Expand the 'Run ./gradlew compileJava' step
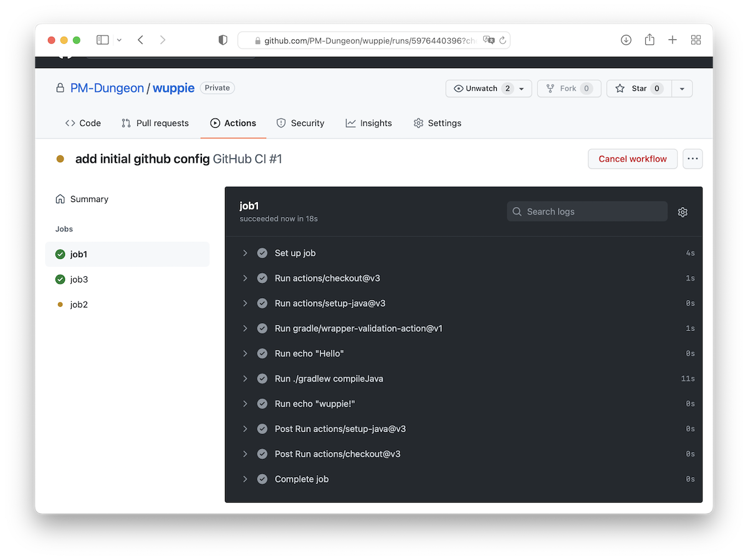748x560 pixels. [245, 379]
